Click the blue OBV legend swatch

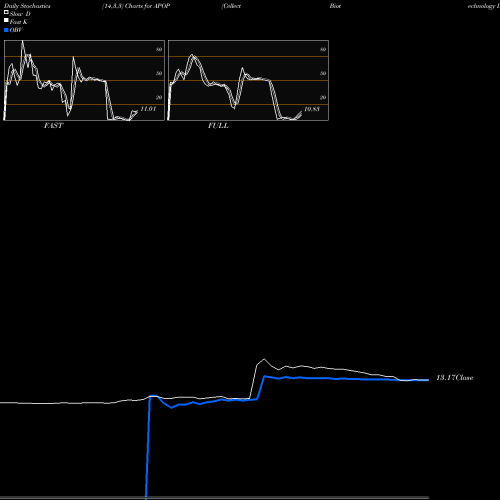coord(6,30)
